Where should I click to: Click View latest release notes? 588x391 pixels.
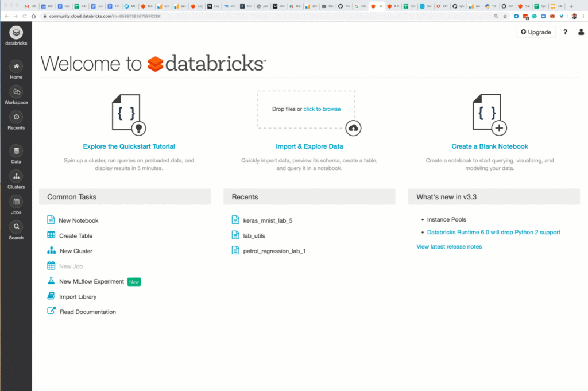pyautogui.click(x=449, y=247)
